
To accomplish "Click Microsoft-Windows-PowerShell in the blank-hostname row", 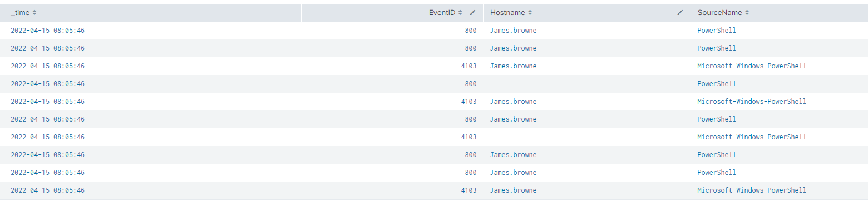I will click(752, 137).
